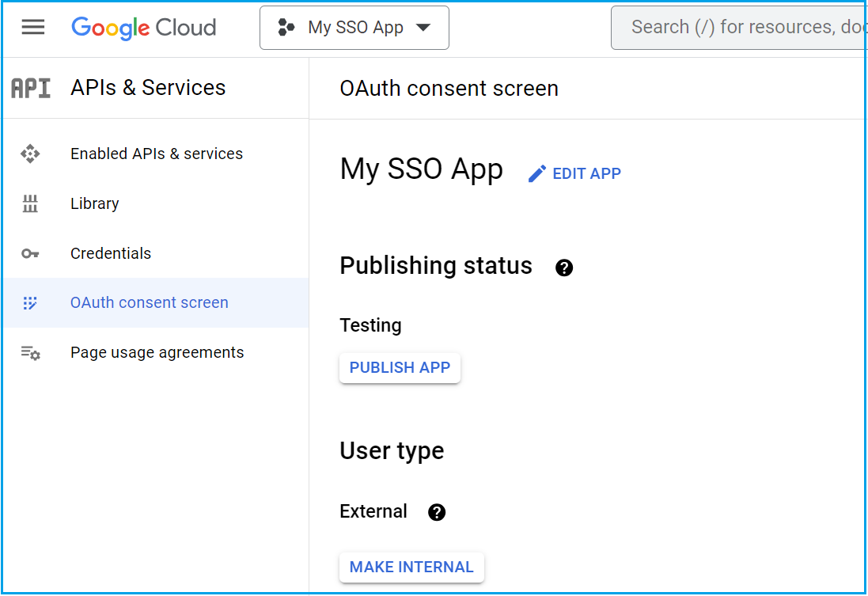Click the User type heading

392,451
